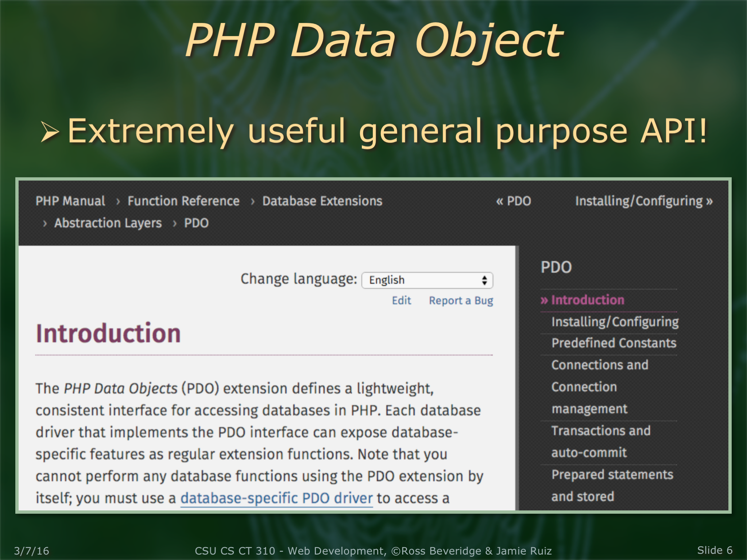747x560 pixels.
Task: Open Database Extensions breadcrumb link
Action: [322, 201]
